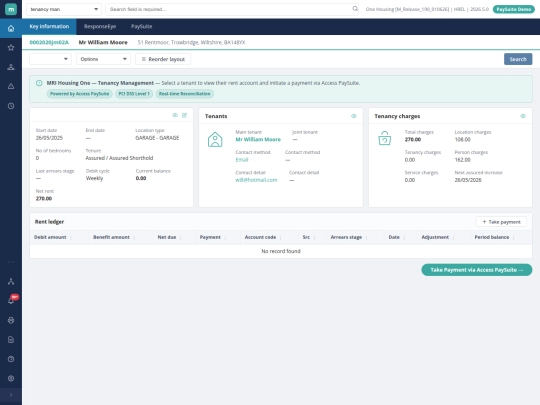The height and width of the screenshot is (405, 540).
Task: Click Real-time Reconciliation tag
Action: pos(185,94)
